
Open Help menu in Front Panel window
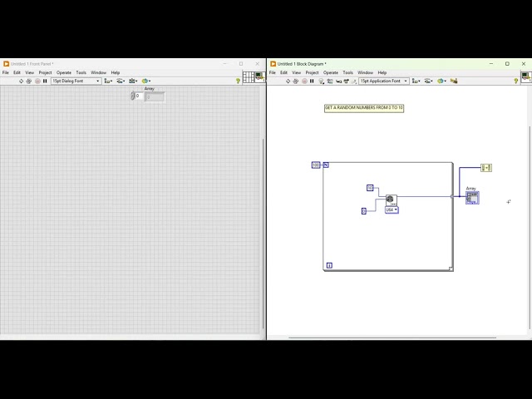coord(116,72)
